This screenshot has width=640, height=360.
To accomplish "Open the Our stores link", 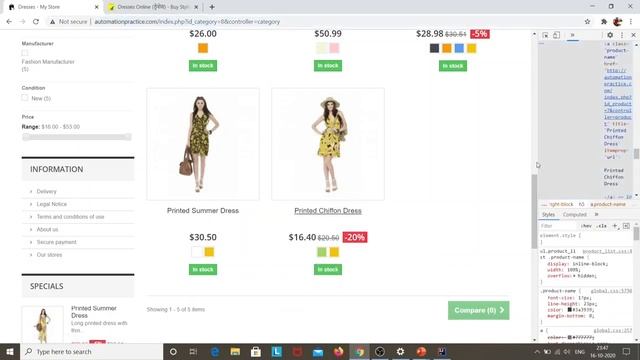I will [x=49, y=255].
